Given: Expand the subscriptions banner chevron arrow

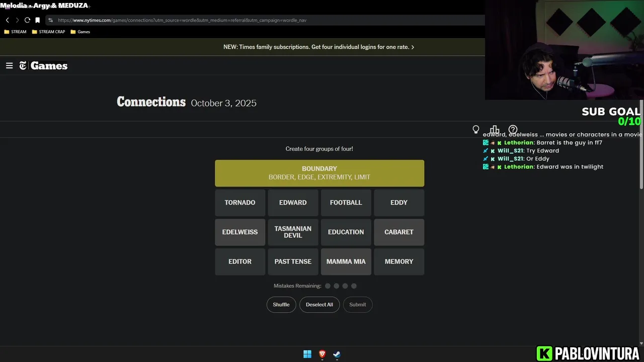Looking at the screenshot, I should pyautogui.click(x=413, y=47).
